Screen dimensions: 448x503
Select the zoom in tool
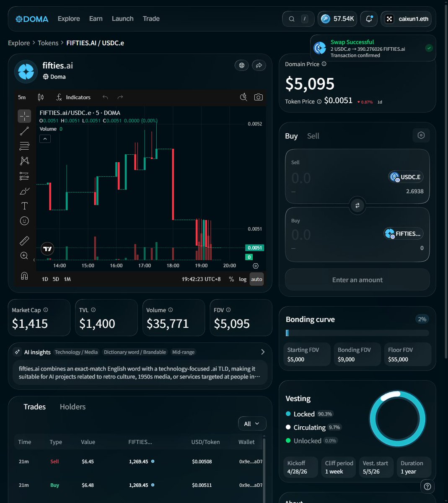coord(24,256)
